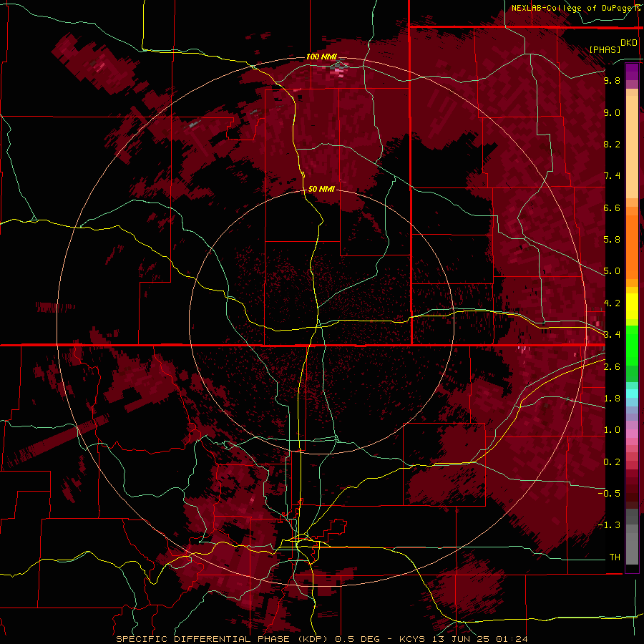Click the TH label on the color scale
This screenshot has height=644, width=644.
[615, 557]
